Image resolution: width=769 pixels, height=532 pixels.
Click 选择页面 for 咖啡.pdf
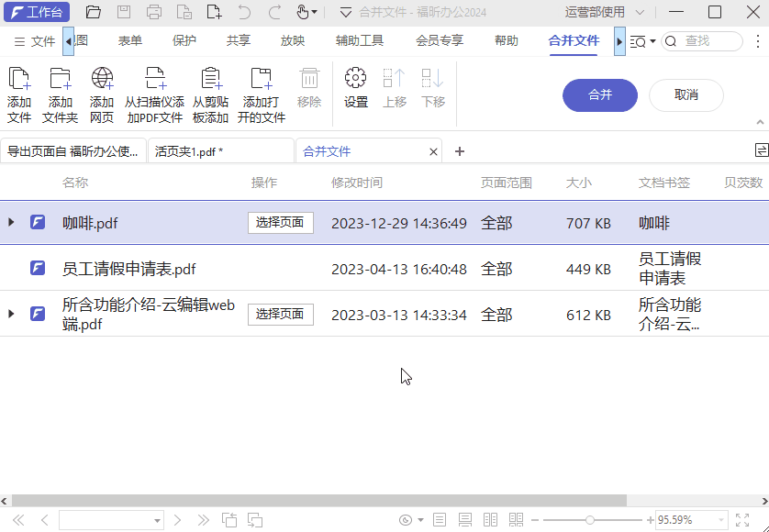click(280, 222)
